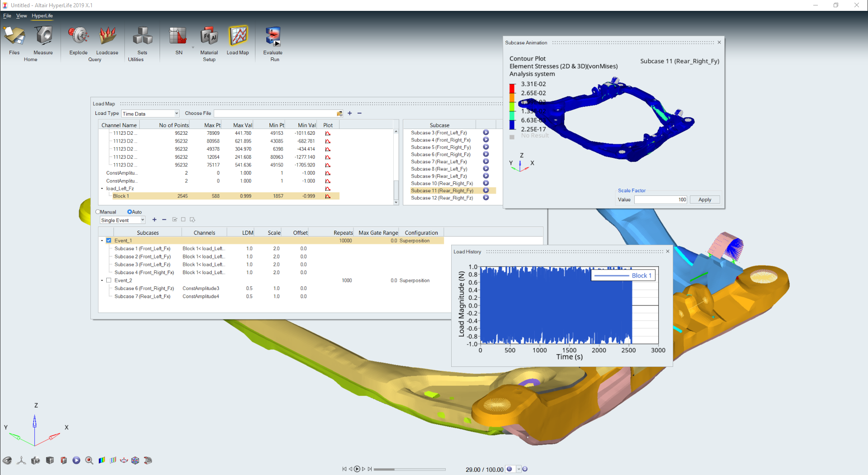The image size is (868, 475).
Task: Click Apply for the scale factor
Action: tap(704, 199)
